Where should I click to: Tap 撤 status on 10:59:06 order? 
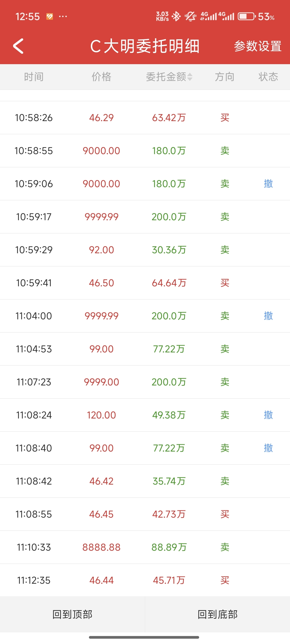tap(268, 184)
